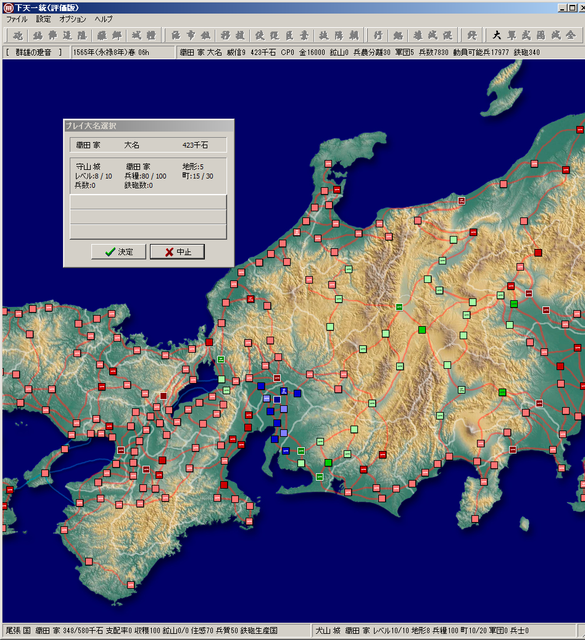Viewport: 585px width, 640px height.
Task: Select the third empty list row in the daimyo dialog
Action: click(148, 231)
